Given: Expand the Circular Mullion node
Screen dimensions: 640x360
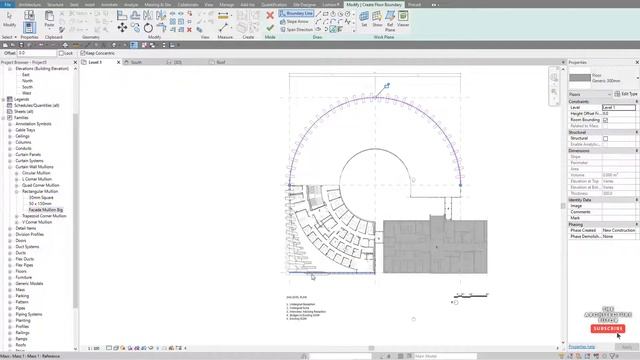Looking at the screenshot, I should point(17,173).
